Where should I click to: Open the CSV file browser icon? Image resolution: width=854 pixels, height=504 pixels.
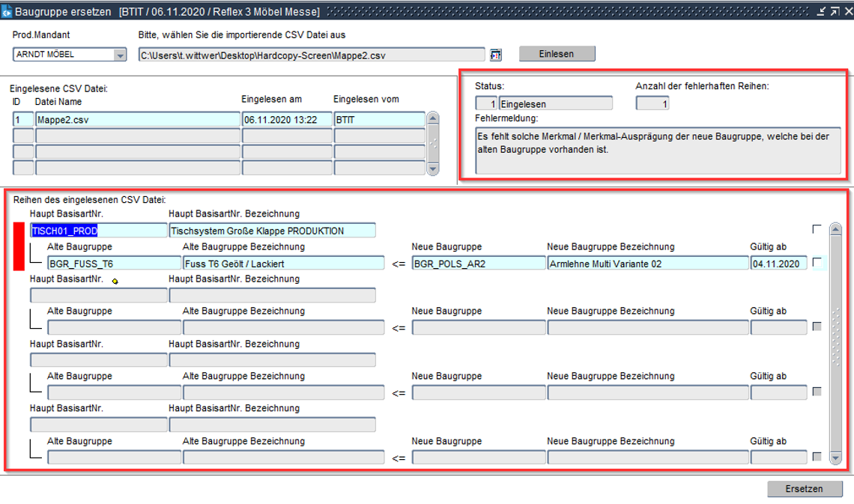(x=495, y=55)
